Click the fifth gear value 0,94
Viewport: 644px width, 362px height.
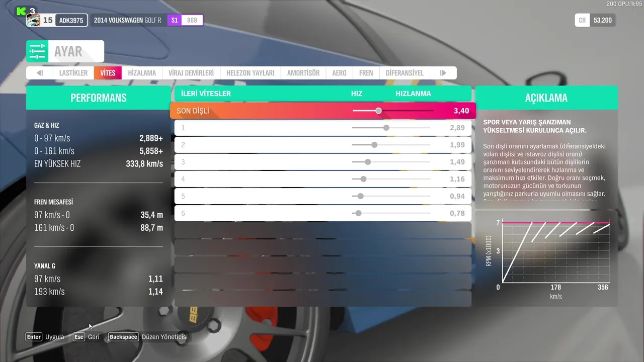point(457,196)
